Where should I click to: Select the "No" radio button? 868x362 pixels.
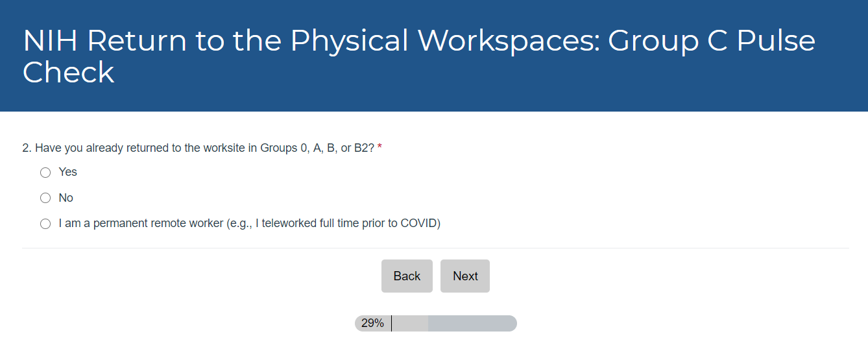(x=45, y=198)
